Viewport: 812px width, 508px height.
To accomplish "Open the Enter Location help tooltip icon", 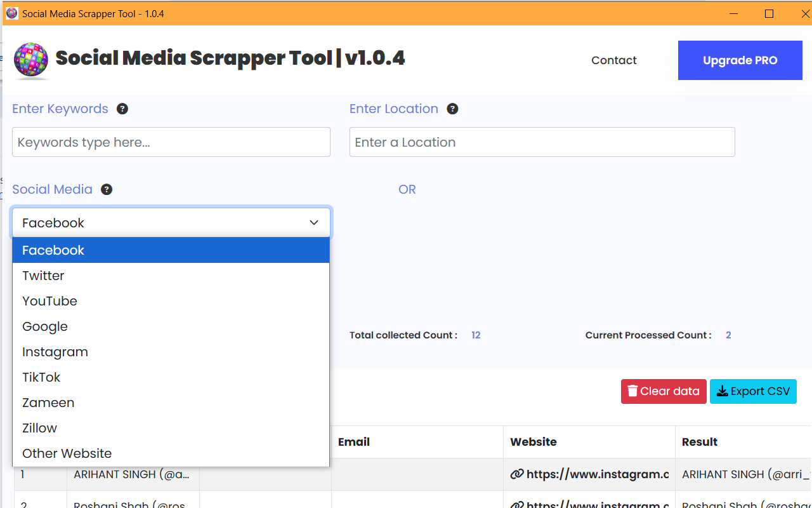I will pyautogui.click(x=452, y=109).
